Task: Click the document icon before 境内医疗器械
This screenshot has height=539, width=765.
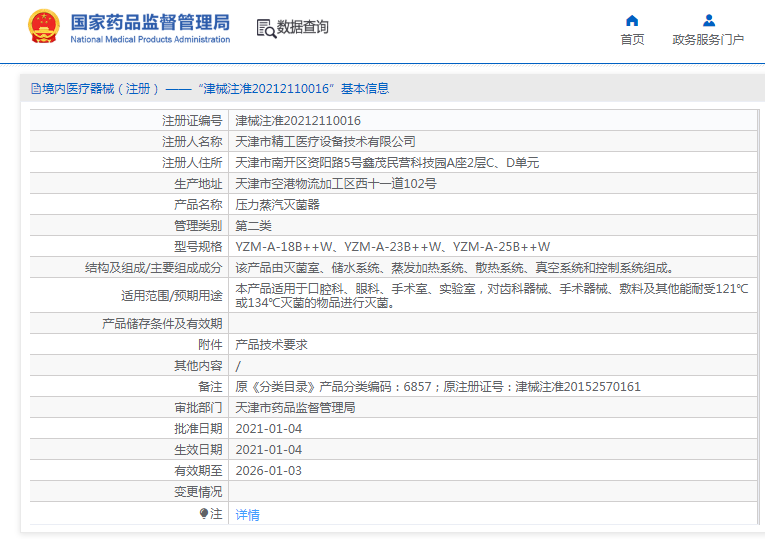Action: (36, 89)
